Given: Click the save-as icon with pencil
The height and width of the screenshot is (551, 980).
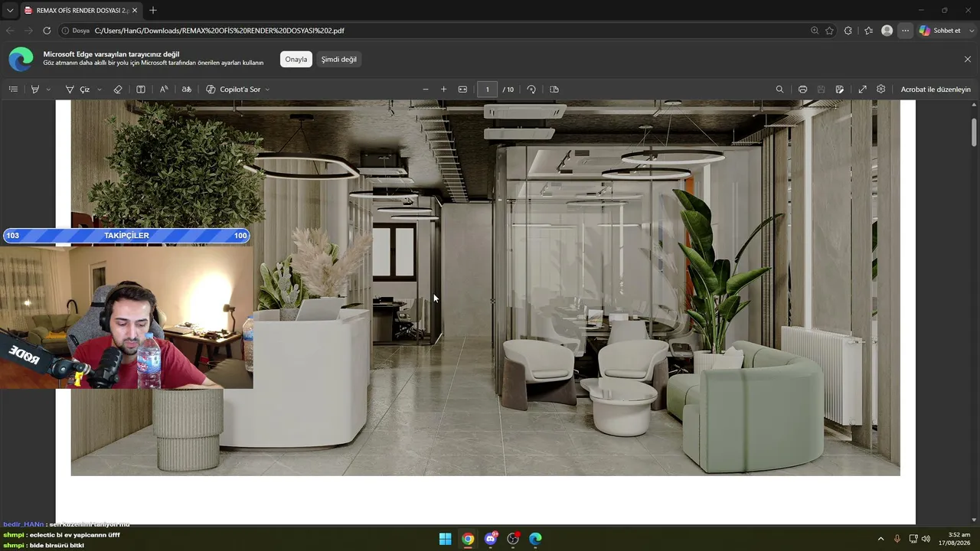Looking at the screenshot, I should [840, 90].
